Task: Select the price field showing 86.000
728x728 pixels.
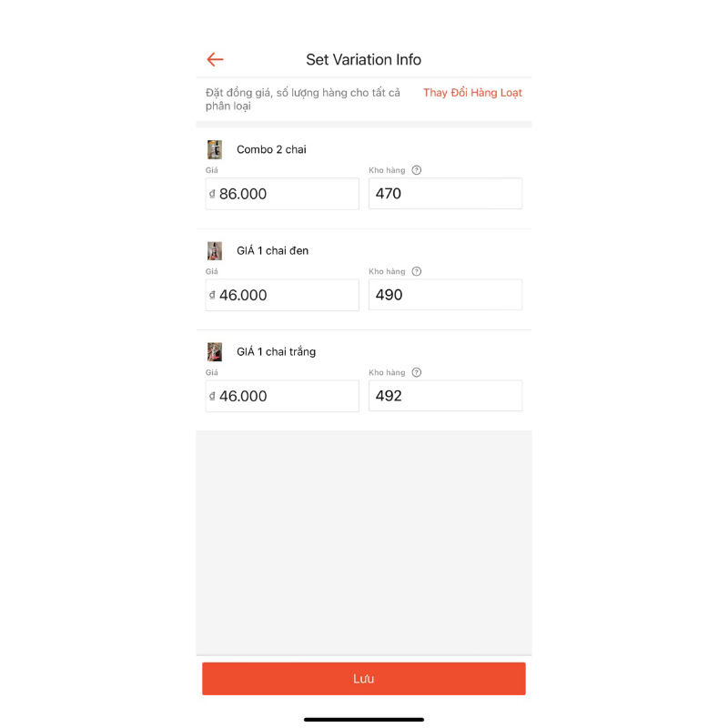Action: [282, 193]
